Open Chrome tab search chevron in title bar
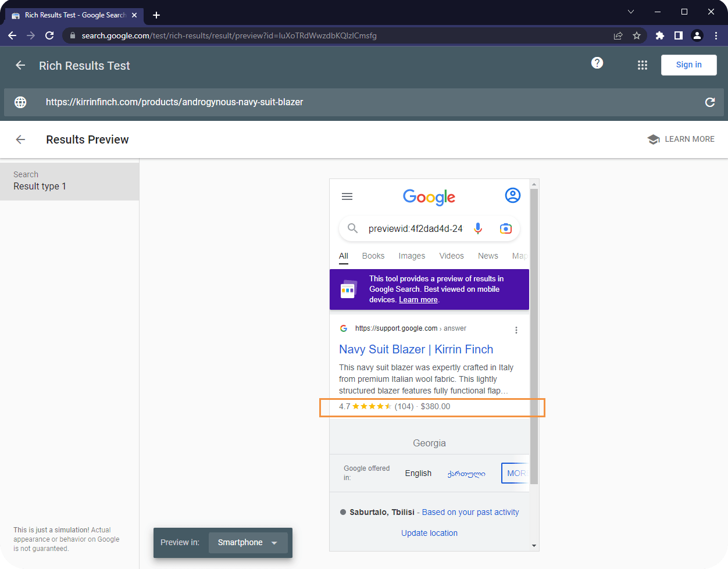Screen dimensions: 728x569 630,12
